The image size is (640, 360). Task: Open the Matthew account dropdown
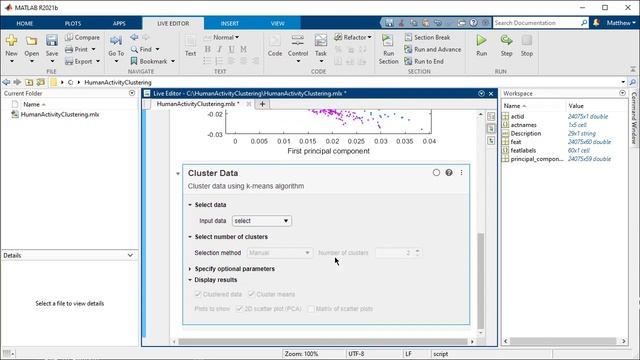620,23
